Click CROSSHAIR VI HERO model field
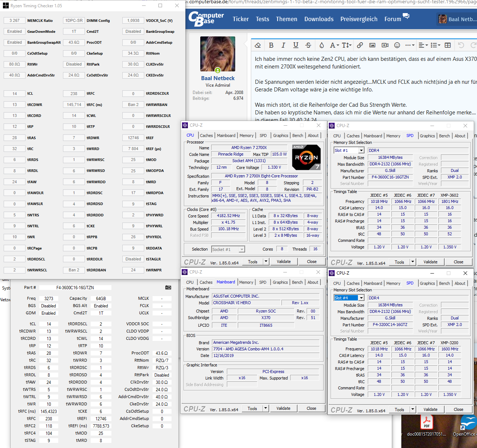This screenshot has width=477, height=448. click(x=246, y=303)
